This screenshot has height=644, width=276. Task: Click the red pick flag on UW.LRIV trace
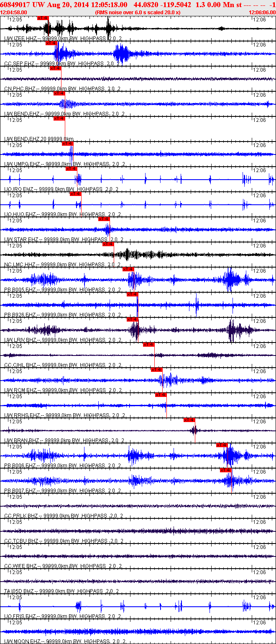(132, 319)
